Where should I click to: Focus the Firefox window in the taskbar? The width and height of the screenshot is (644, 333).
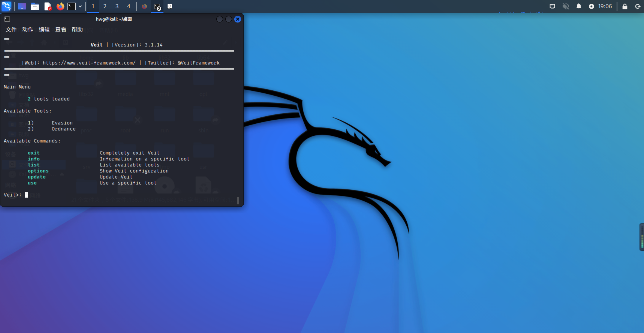coord(144,6)
